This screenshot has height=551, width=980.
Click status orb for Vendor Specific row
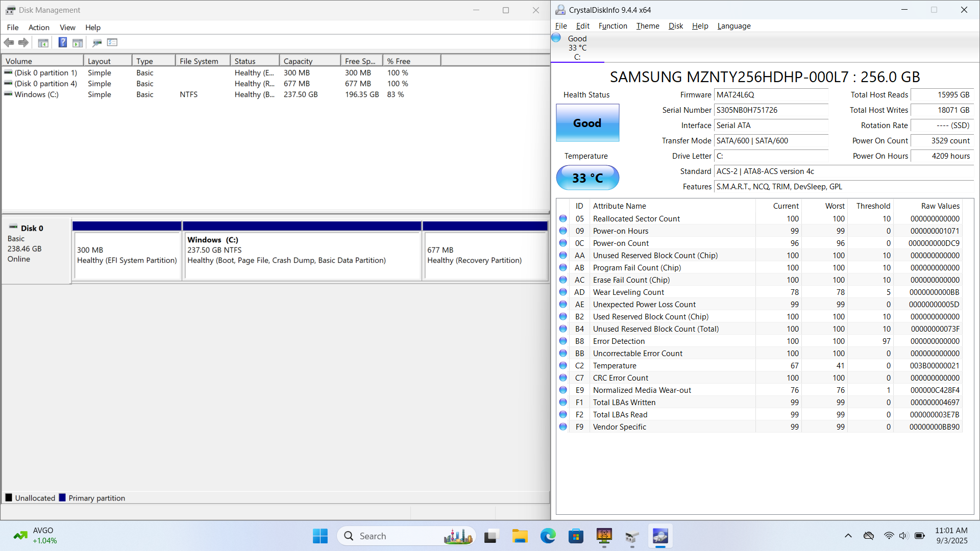pyautogui.click(x=563, y=427)
